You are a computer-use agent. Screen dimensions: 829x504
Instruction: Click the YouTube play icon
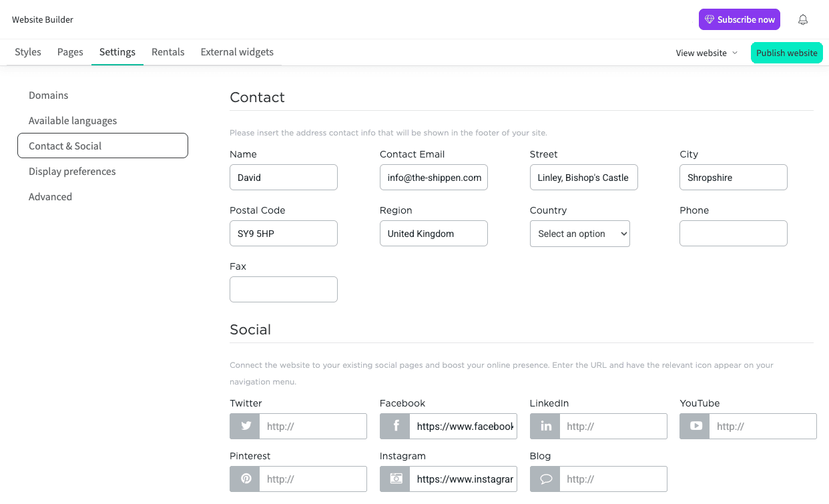[694, 426]
